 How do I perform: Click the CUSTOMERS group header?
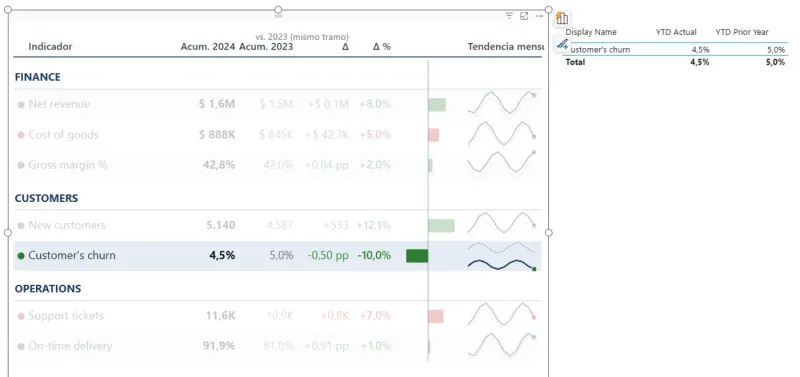click(46, 198)
